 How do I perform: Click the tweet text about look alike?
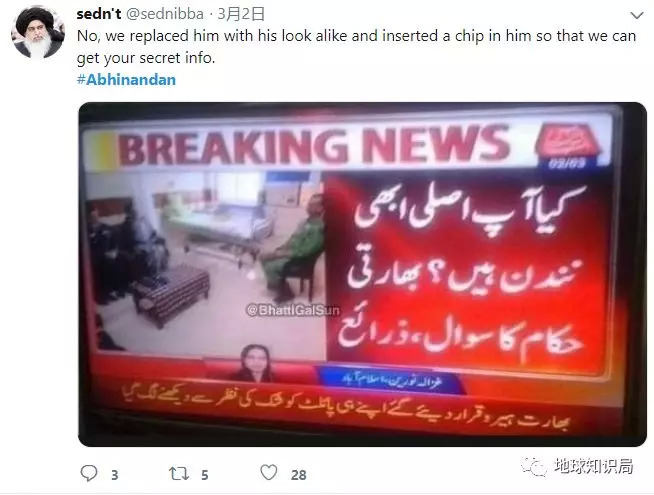click(x=357, y=47)
